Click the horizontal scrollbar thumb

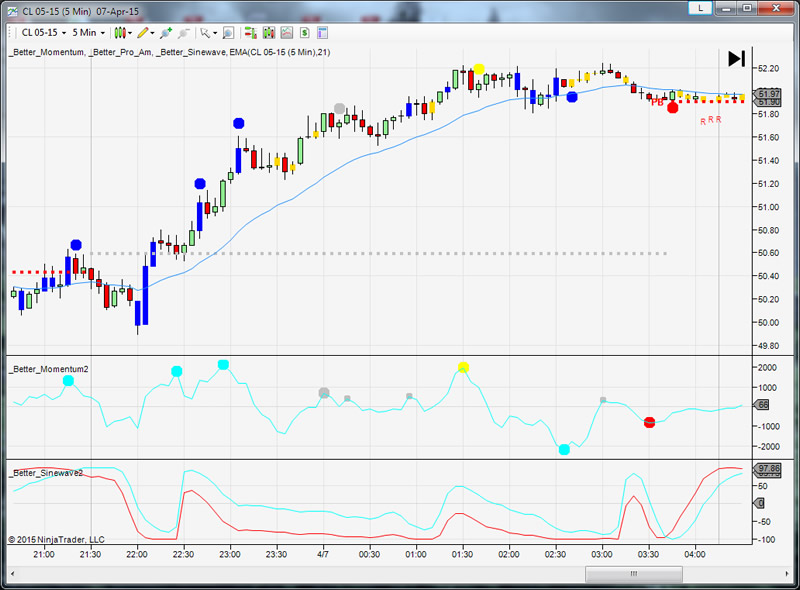pos(634,574)
